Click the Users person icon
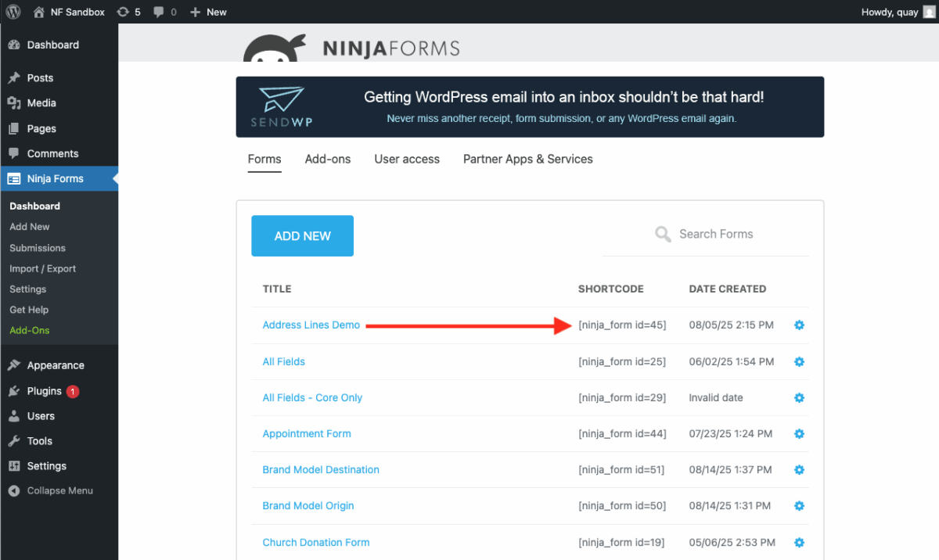The image size is (939, 560). pos(14,416)
